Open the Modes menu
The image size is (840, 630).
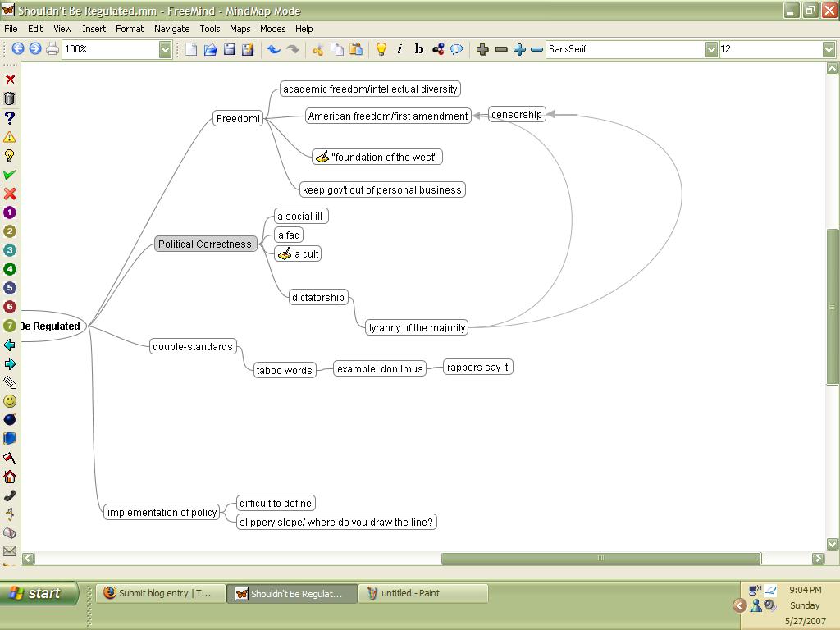point(272,29)
